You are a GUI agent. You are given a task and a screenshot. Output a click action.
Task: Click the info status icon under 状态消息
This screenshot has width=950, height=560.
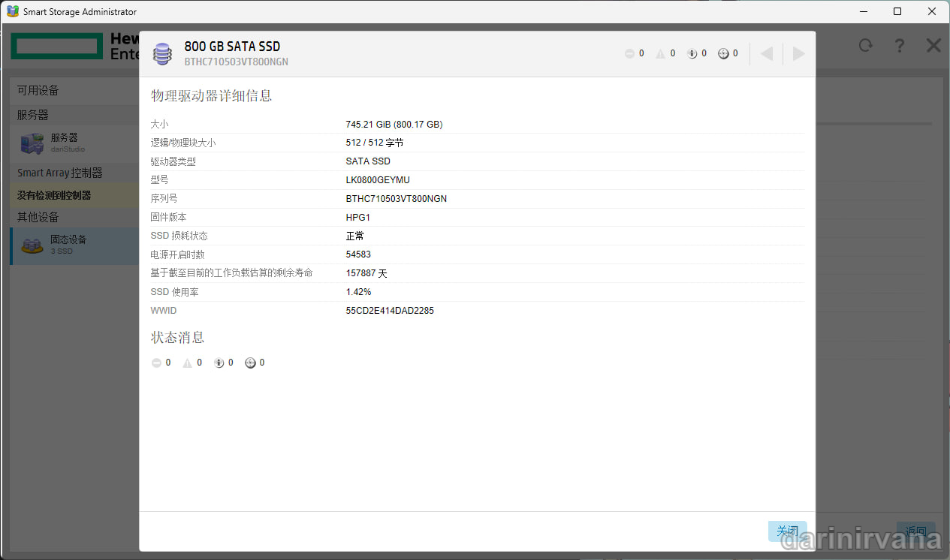click(217, 363)
